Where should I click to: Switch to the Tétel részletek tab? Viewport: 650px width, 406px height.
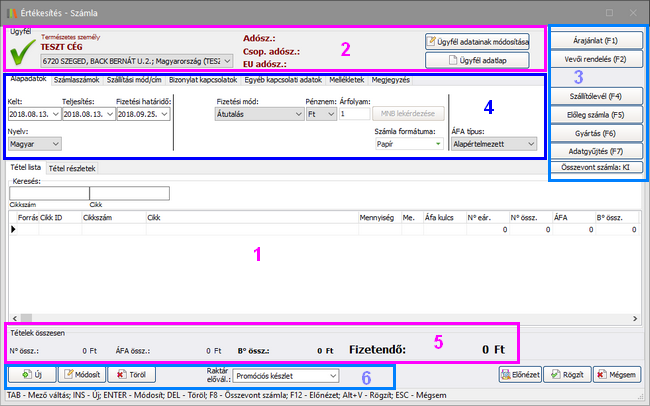(74, 167)
